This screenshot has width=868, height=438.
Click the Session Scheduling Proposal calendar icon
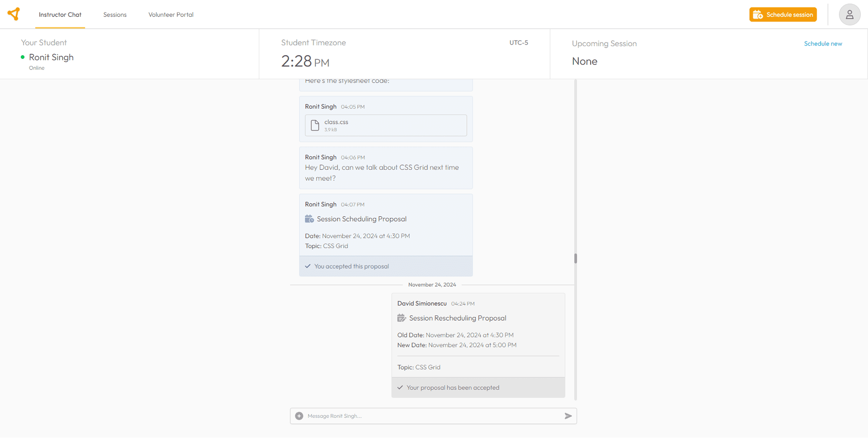[309, 219]
